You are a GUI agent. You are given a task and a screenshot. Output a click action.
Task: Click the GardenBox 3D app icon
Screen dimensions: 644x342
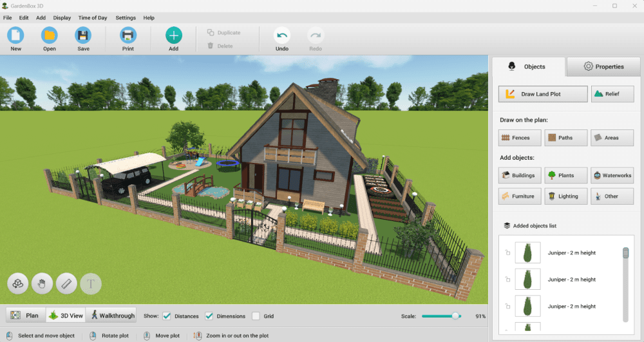5,6
